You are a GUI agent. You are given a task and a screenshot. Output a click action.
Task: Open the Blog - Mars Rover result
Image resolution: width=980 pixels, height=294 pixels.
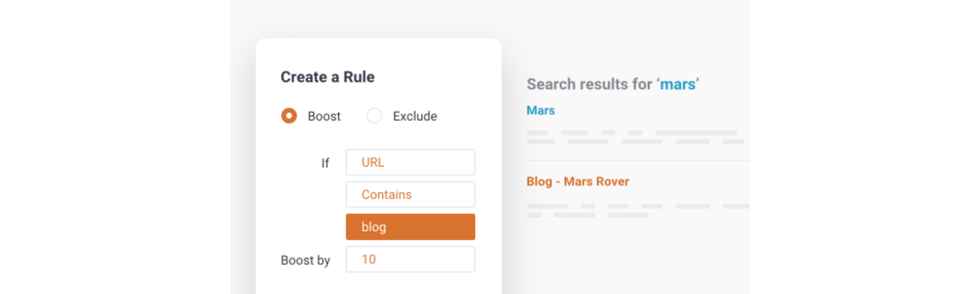coord(578,181)
